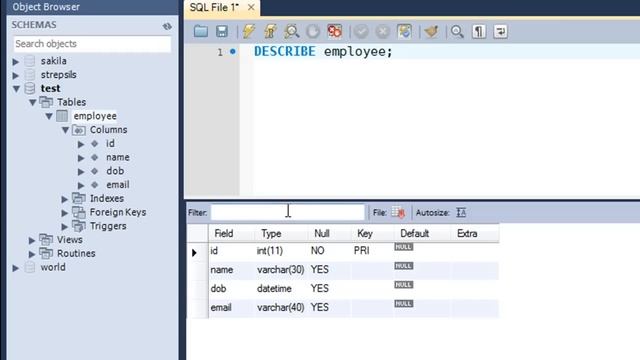Screen dimensions: 640x360
Task: Expand the sakila schema
Action: coord(16,62)
